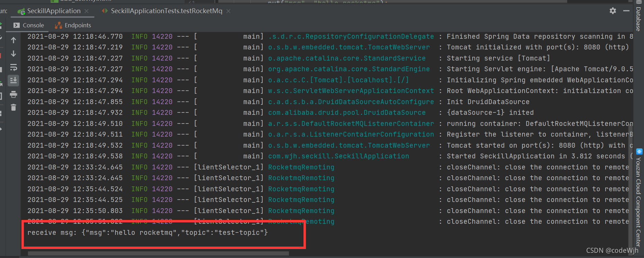Toggle soft-wrap in the console

[x=13, y=67]
